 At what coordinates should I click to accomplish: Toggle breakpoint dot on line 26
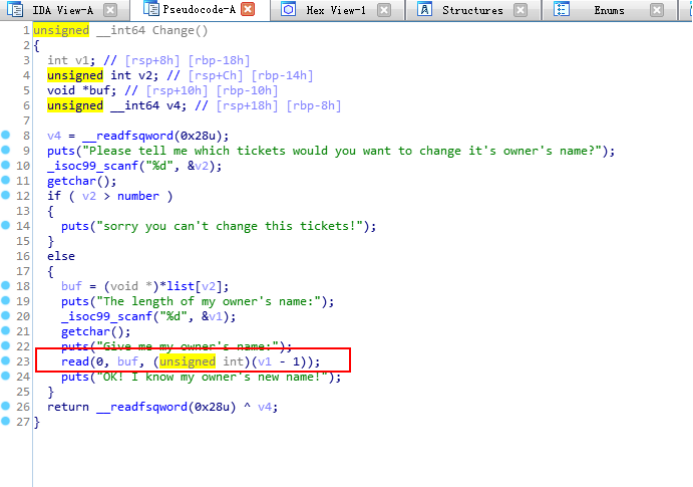click(6, 406)
